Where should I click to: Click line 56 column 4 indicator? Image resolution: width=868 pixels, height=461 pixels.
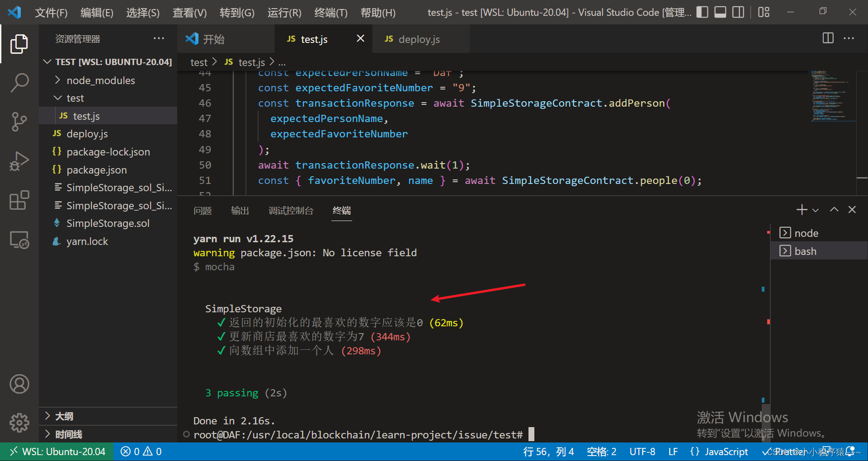pos(548,452)
